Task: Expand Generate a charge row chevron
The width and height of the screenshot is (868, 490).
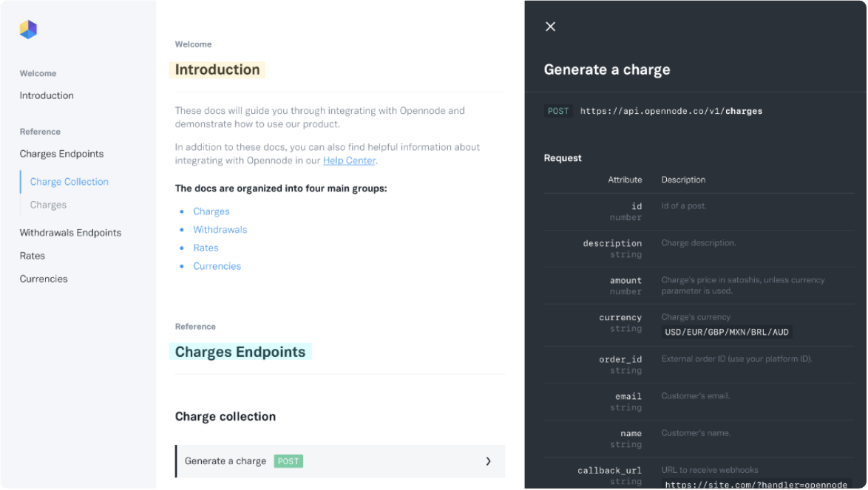Action: pos(488,461)
